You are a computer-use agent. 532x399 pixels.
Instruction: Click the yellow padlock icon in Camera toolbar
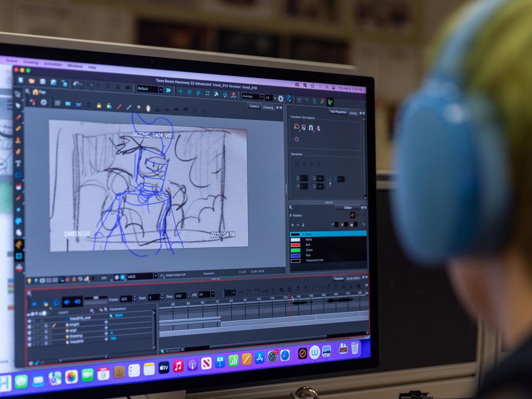99,106
